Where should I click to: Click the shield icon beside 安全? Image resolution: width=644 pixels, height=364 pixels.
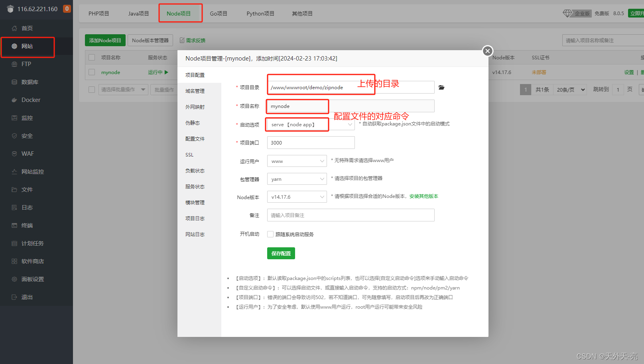pos(14,136)
